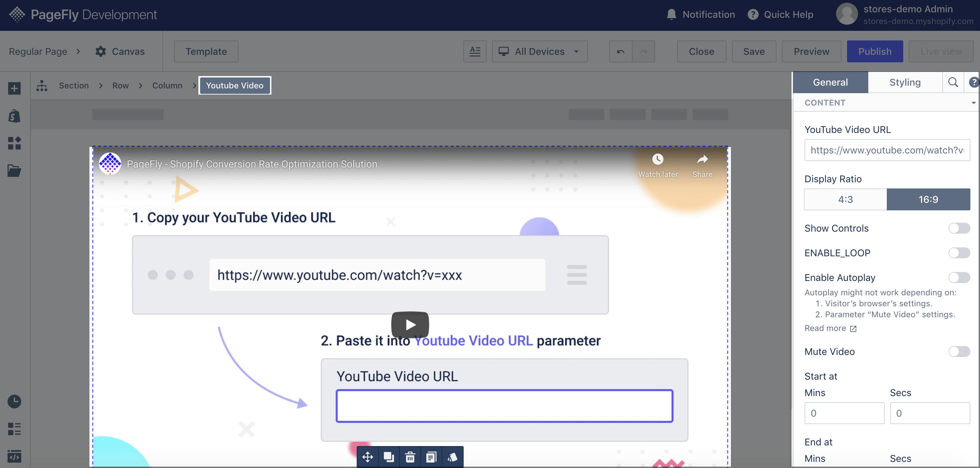Click Watch later on the video

tap(658, 165)
